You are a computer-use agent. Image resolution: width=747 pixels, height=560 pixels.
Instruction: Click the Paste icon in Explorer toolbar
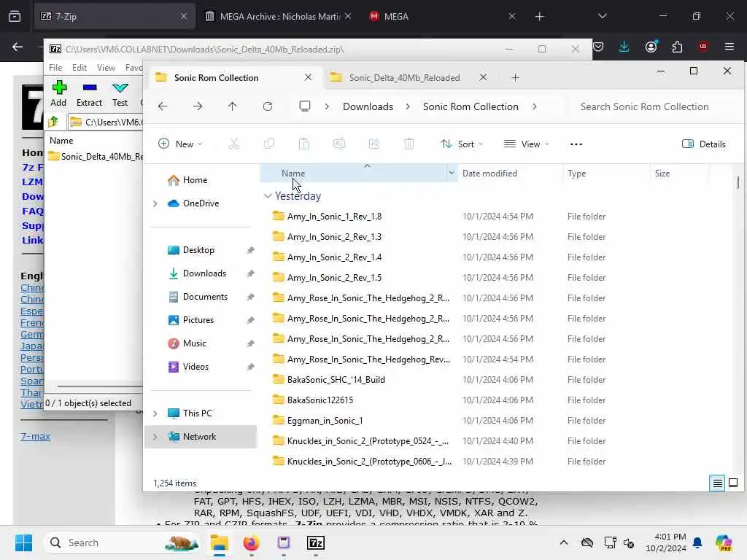(x=304, y=144)
